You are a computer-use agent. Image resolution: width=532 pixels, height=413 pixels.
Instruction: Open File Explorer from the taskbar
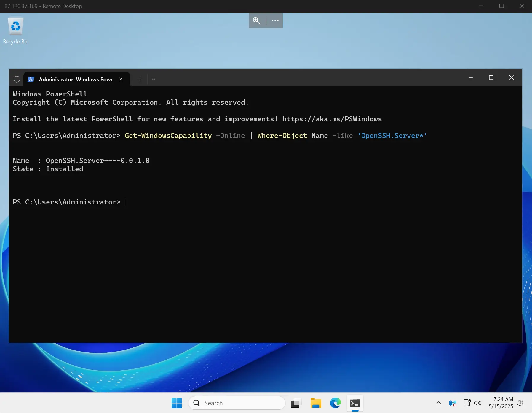click(316, 403)
